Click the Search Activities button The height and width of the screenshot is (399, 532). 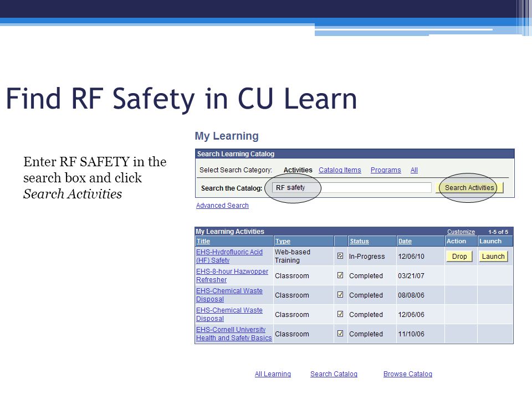[x=469, y=188]
